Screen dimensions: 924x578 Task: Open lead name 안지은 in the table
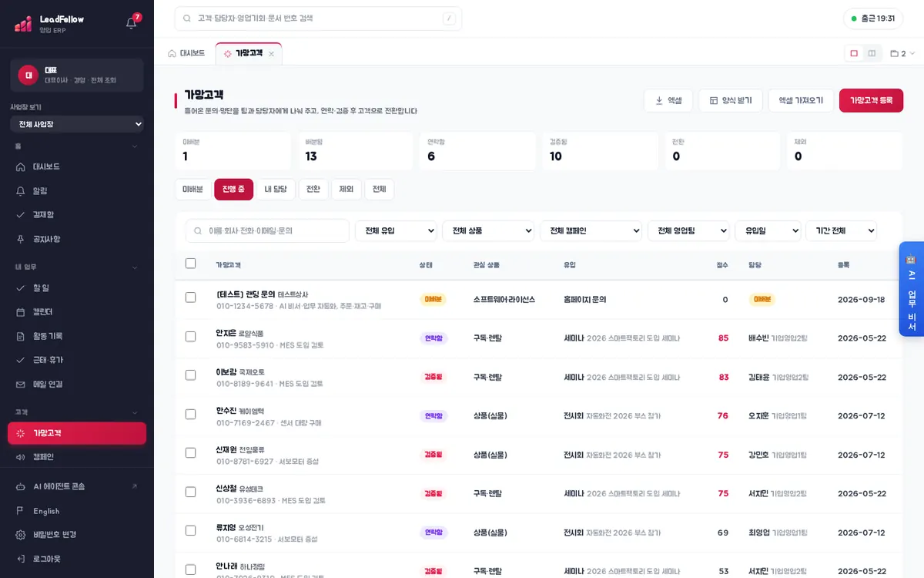[226, 333]
